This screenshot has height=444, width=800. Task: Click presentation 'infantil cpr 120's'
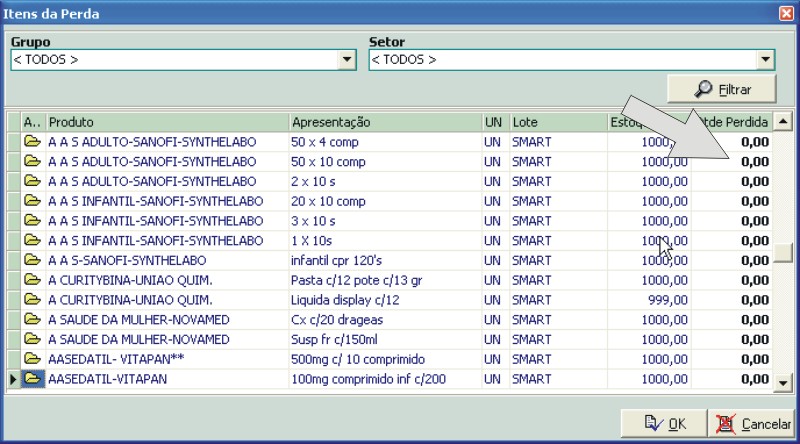pyautogui.click(x=336, y=260)
